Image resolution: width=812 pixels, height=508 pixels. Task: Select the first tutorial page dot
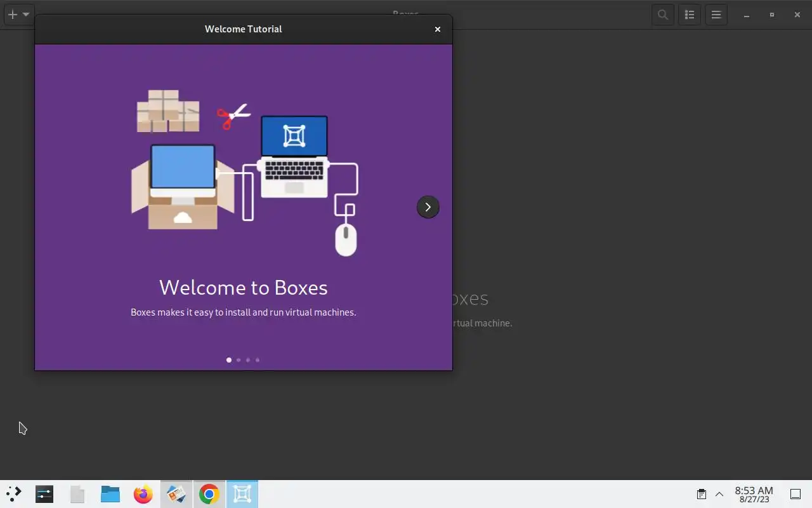coord(229,360)
